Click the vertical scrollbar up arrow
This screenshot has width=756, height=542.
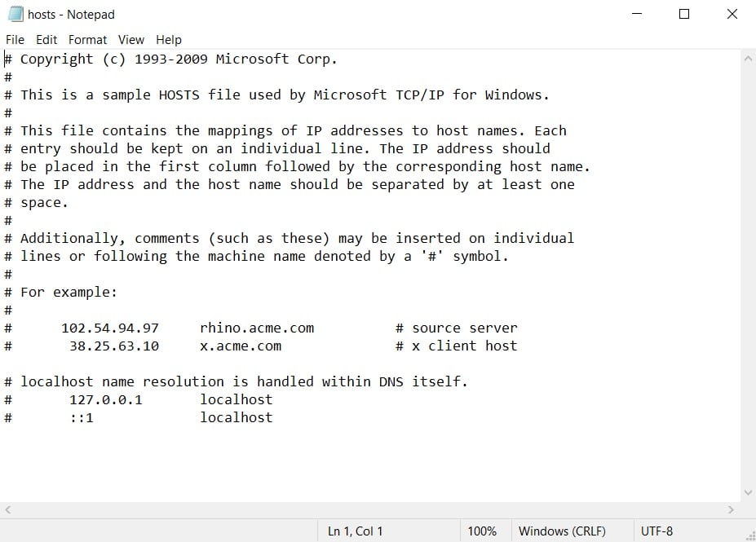tap(747, 58)
